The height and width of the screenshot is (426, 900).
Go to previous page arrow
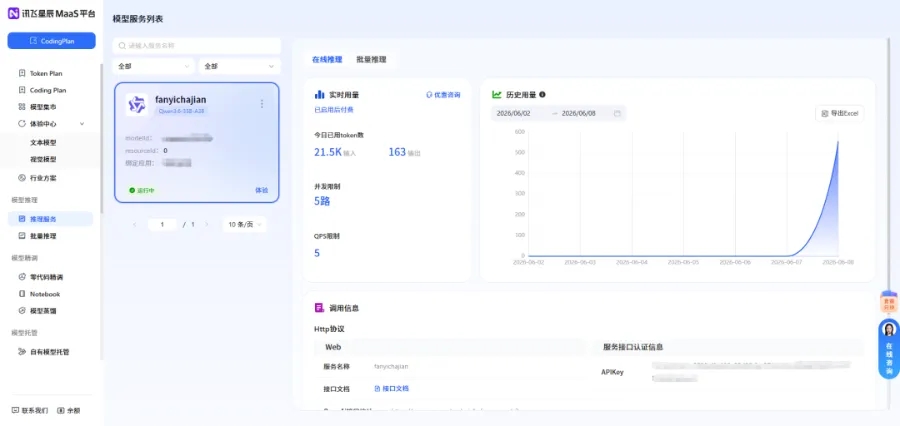(x=134, y=224)
